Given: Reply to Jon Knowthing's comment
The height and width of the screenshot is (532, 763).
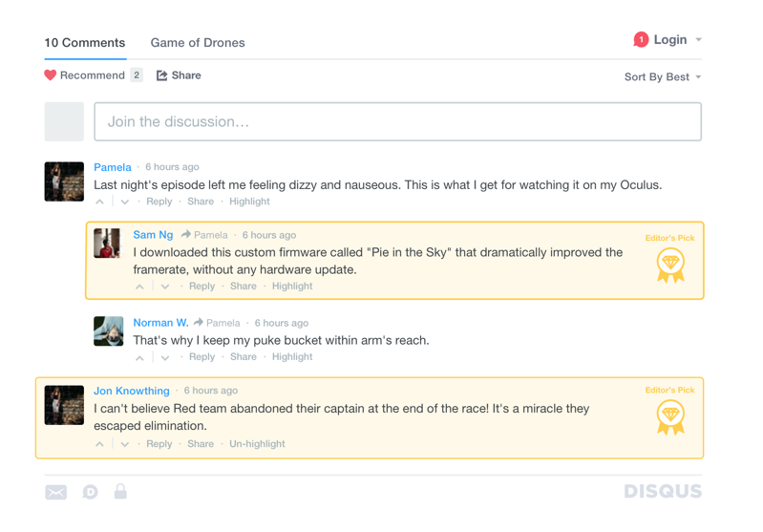Looking at the screenshot, I should point(159,444).
